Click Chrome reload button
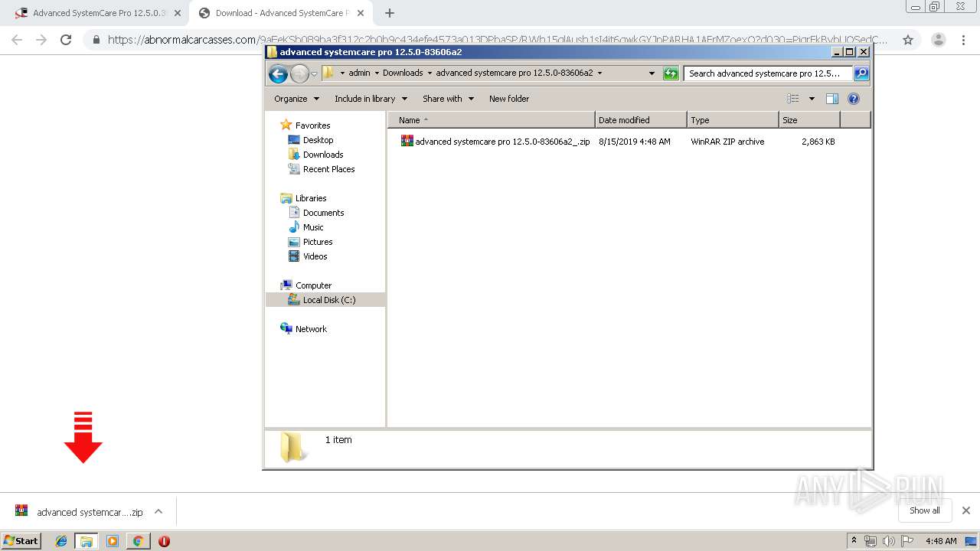The width and height of the screenshot is (980, 551). tap(66, 40)
